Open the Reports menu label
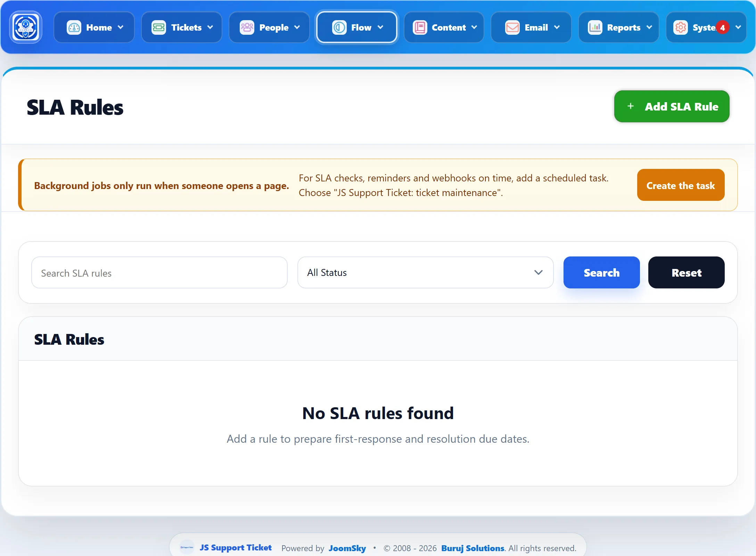 click(624, 27)
